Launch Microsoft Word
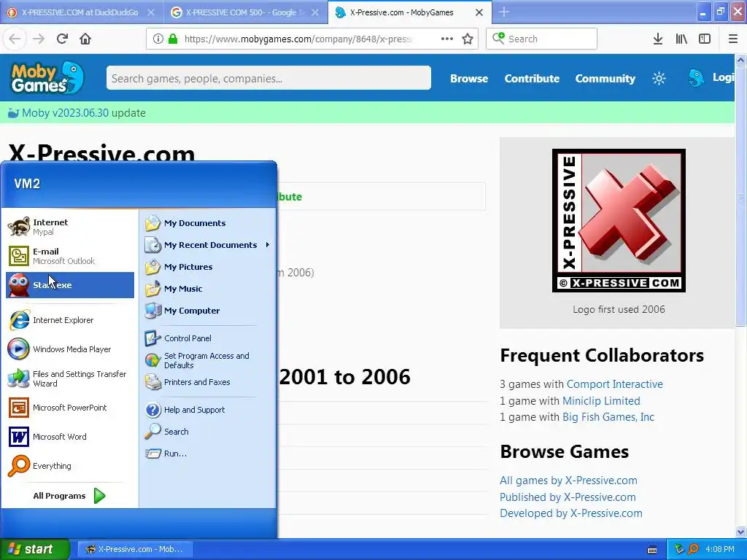 click(x=70, y=437)
